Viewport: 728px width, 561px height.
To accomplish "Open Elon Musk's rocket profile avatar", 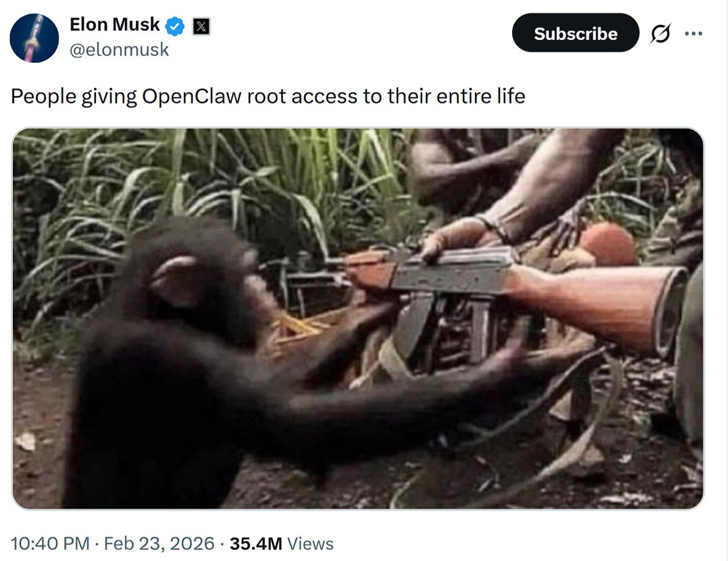I will (x=34, y=38).
